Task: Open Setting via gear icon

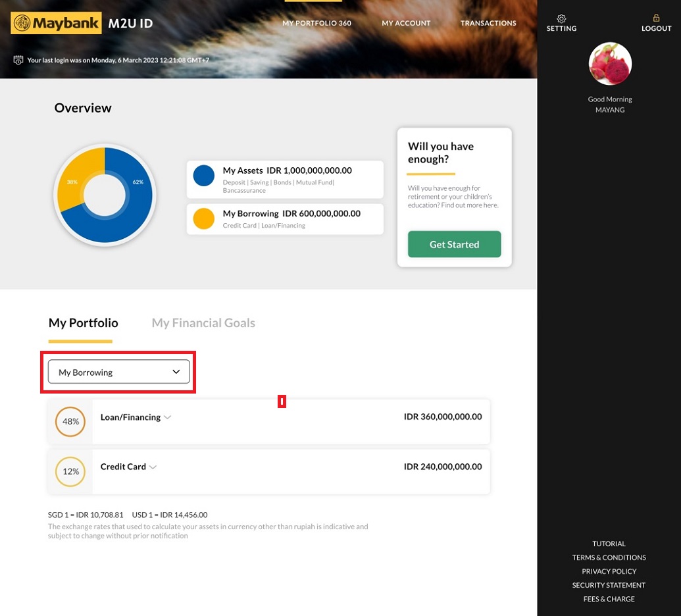Action: [561, 18]
